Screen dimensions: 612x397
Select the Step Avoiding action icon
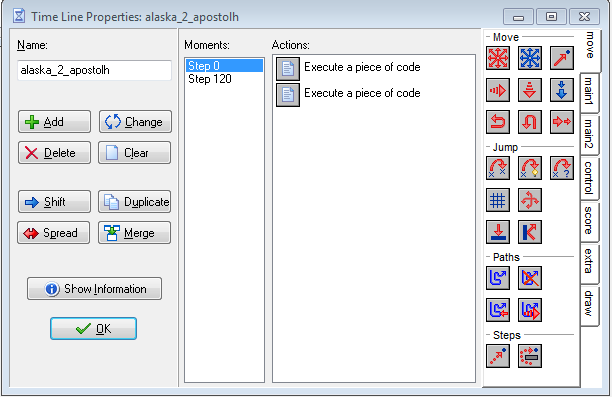530,356
